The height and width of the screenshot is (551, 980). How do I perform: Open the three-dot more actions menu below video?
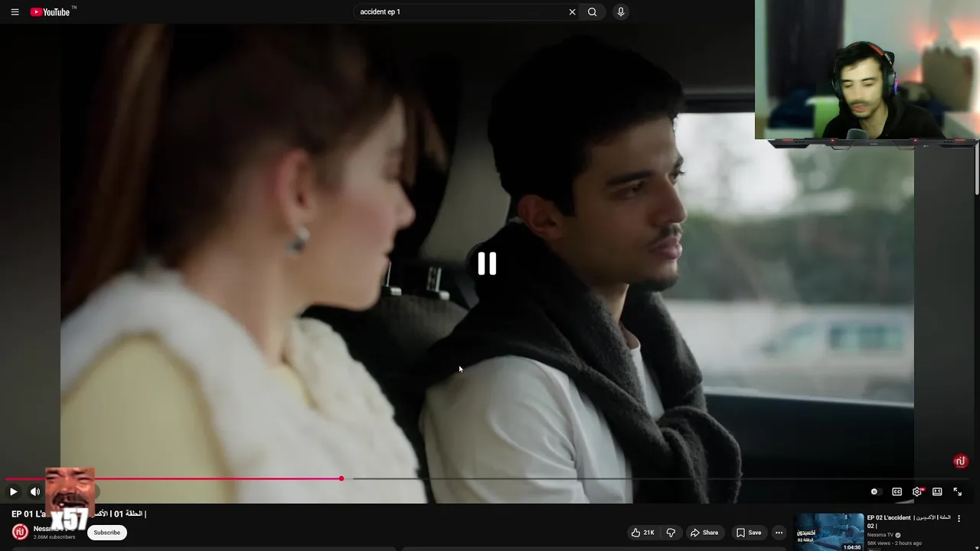779,533
